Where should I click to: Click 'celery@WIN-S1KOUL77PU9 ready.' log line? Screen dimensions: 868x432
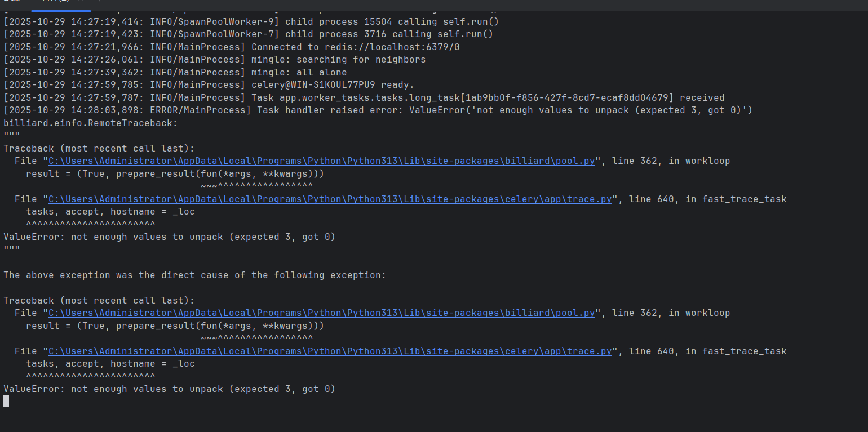(x=209, y=85)
